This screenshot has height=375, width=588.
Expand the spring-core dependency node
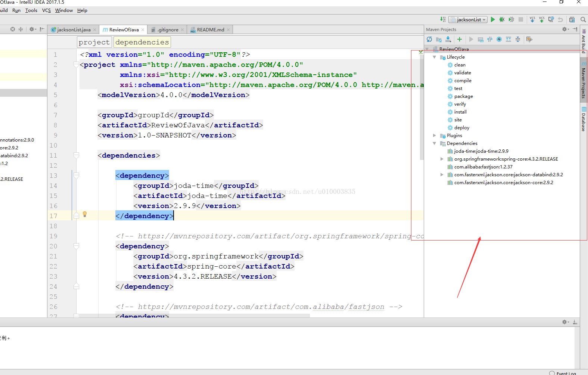point(442,159)
